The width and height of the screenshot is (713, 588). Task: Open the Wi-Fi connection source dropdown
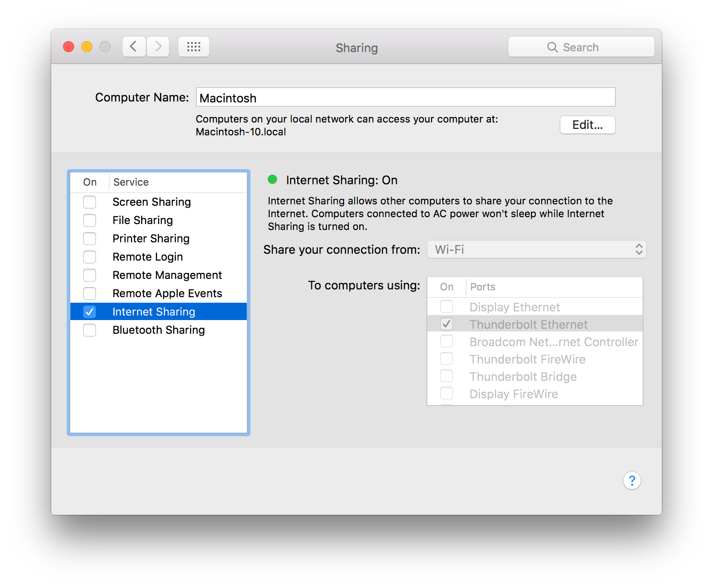tap(537, 249)
